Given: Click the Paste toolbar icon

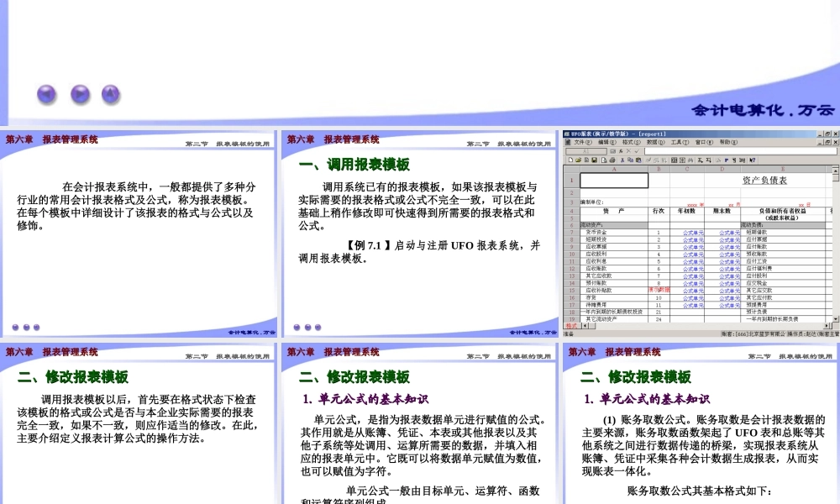Looking at the screenshot, I should click(x=638, y=160).
